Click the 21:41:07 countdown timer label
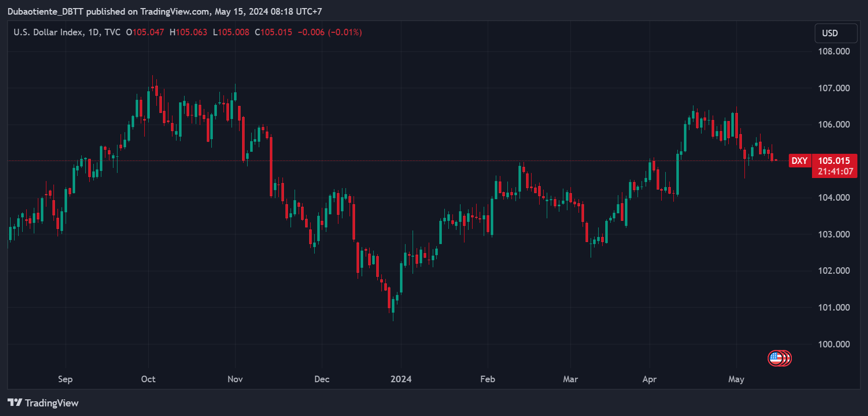868x416 pixels. tap(835, 171)
